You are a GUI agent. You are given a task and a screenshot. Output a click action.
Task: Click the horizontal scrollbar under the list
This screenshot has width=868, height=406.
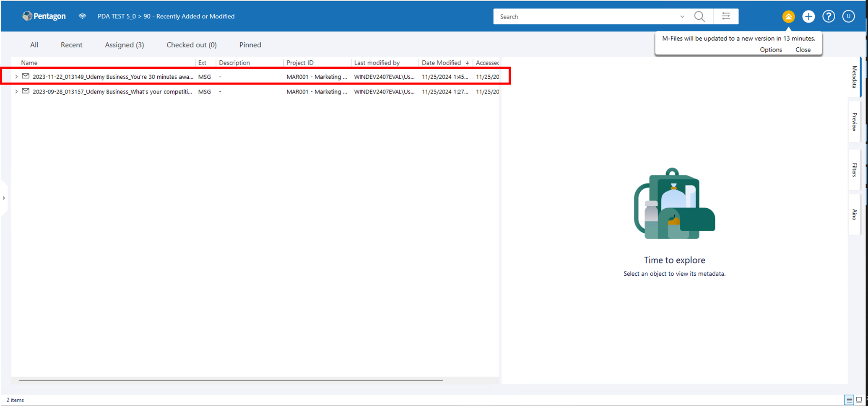click(231, 380)
